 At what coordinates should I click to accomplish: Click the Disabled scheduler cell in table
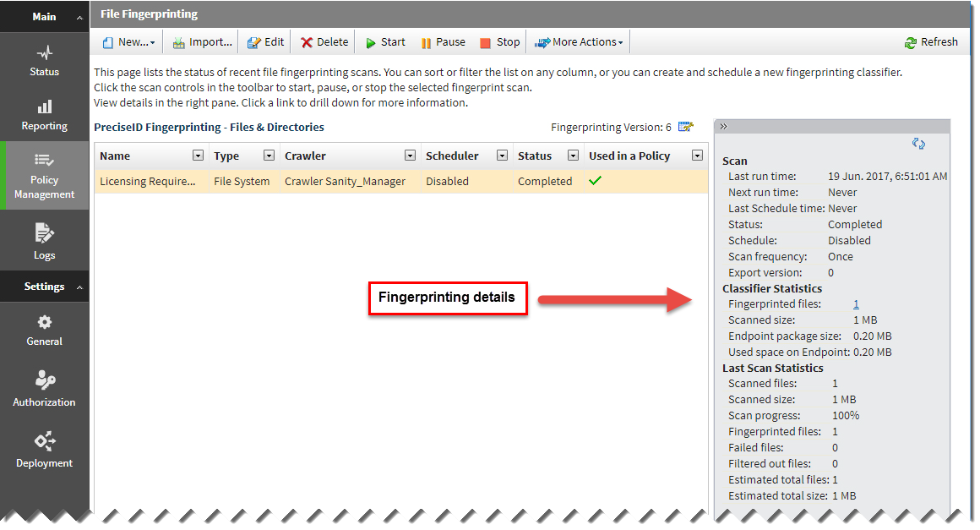tap(448, 181)
